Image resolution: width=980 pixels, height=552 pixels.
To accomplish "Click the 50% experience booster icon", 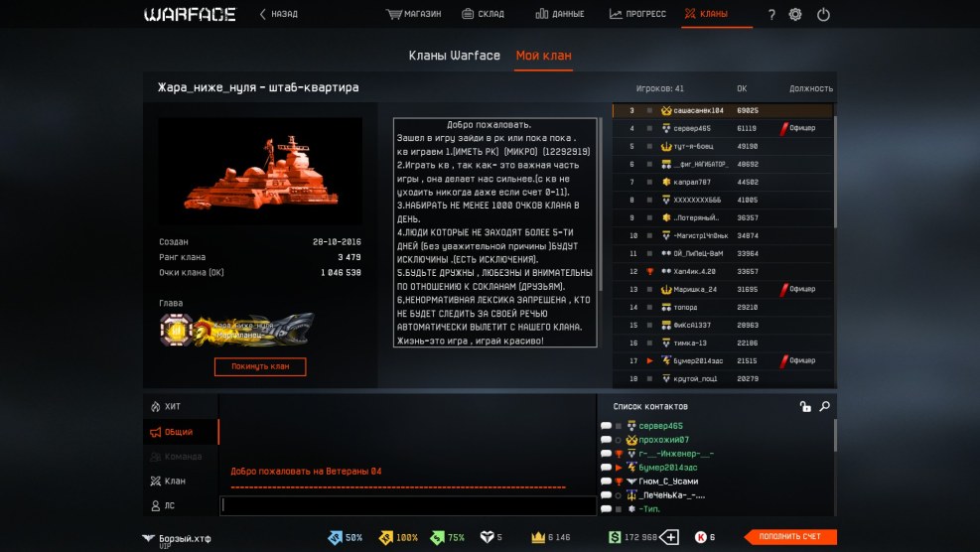I will [x=336, y=537].
